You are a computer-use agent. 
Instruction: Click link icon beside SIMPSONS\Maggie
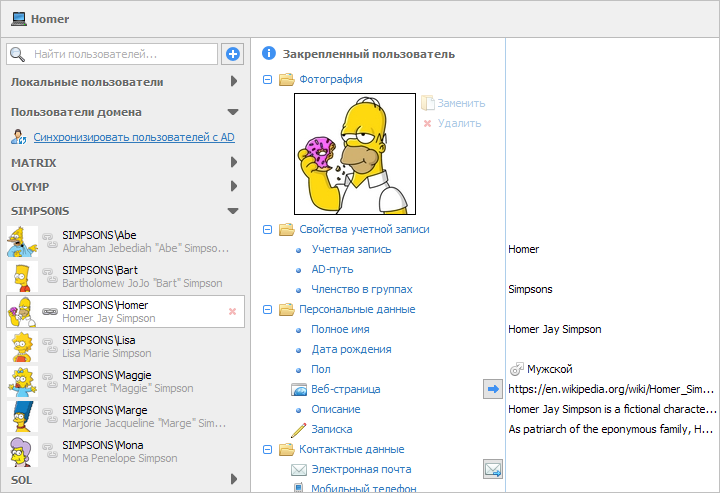tap(50, 381)
